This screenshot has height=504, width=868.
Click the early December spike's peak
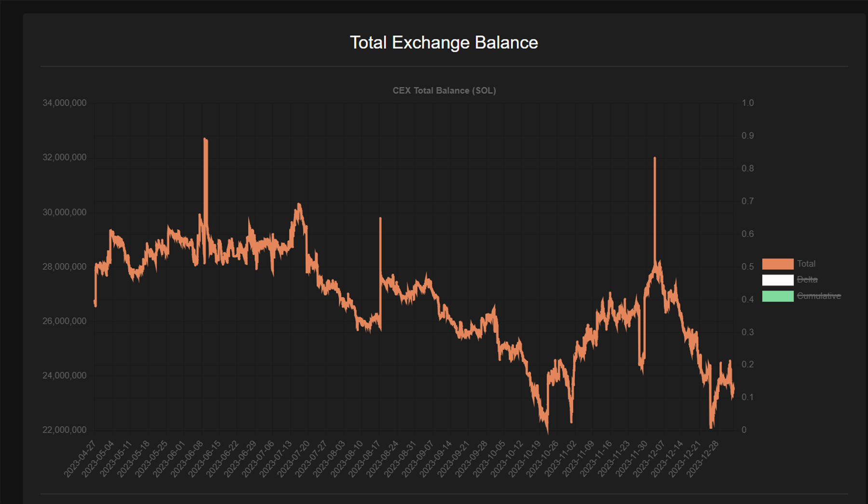654,159
